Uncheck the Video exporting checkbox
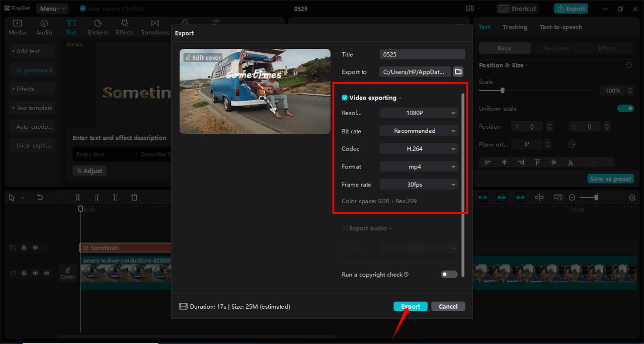This screenshot has height=344, width=644. click(x=345, y=98)
